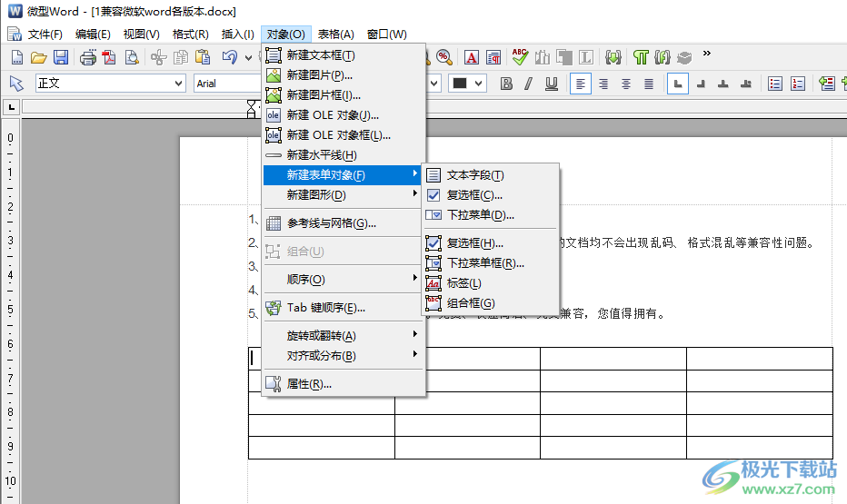This screenshot has width=847, height=504.
Task: Set centered text alignment
Action: click(626, 84)
